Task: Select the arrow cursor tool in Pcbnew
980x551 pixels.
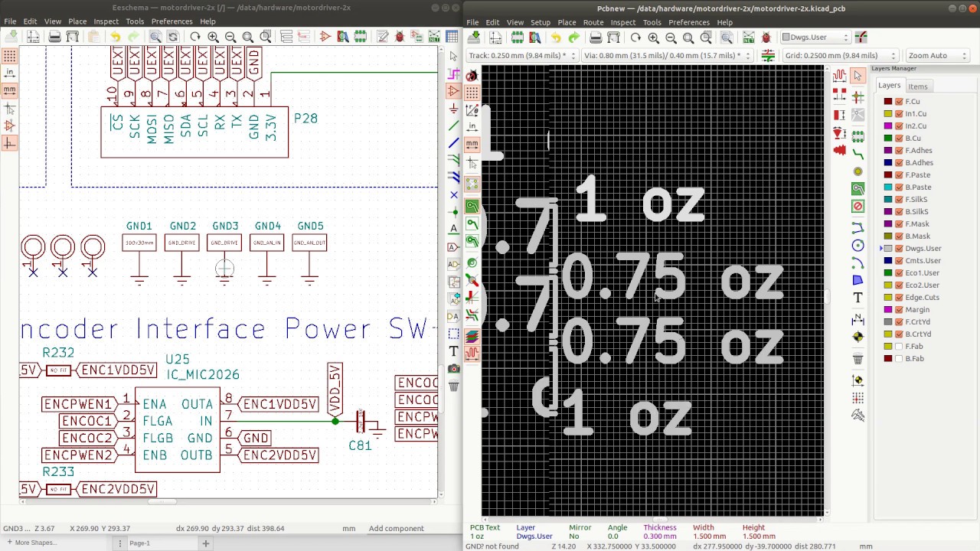Action: (857, 76)
